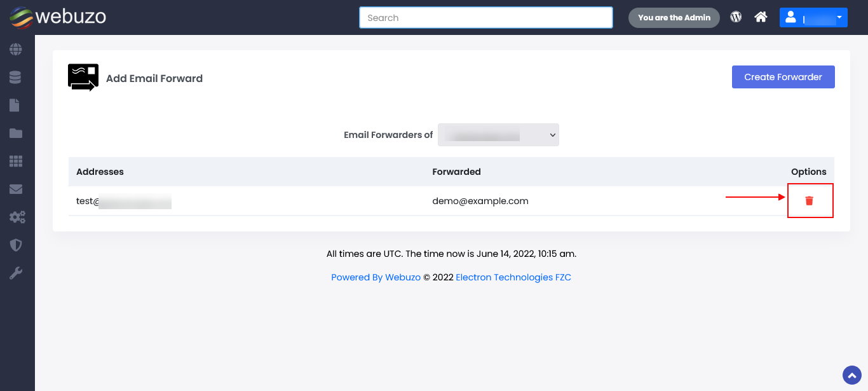Go to the home icon in the header
This screenshot has width=868, height=391.
coord(761,17)
